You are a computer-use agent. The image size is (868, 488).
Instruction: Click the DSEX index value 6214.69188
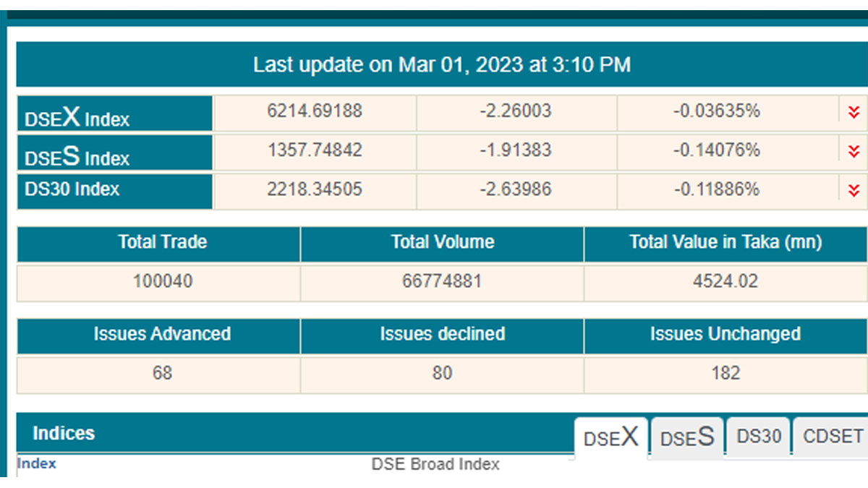315,111
